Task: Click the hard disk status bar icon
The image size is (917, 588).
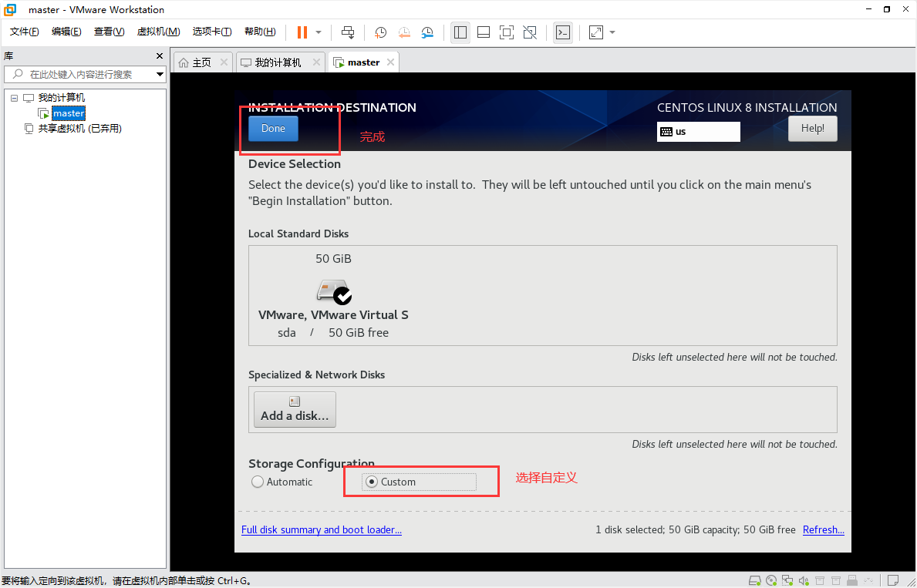Action: coord(755,580)
